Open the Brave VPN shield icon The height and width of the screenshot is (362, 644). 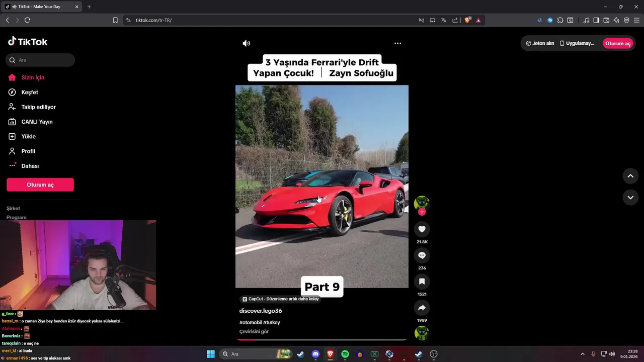(626, 20)
